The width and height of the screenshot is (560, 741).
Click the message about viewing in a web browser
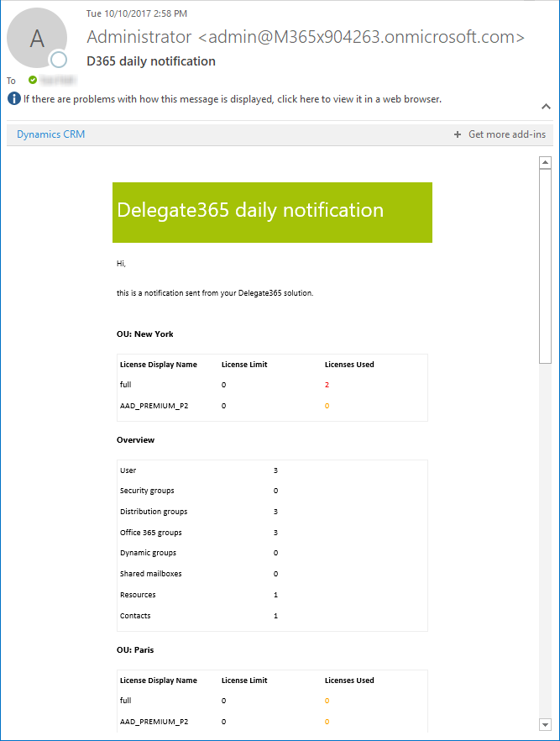pos(233,99)
